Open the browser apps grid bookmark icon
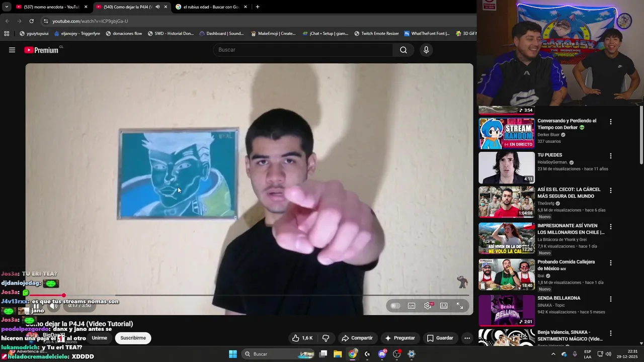The height and width of the screenshot is (362, 644). (x=7, y=34)
